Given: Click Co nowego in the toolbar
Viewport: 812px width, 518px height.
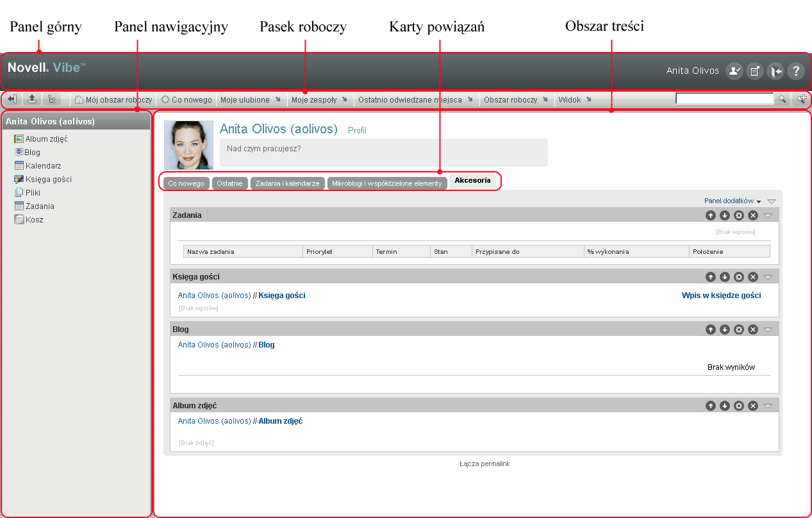Looking at the screenshot, I should tap(186, 100).
